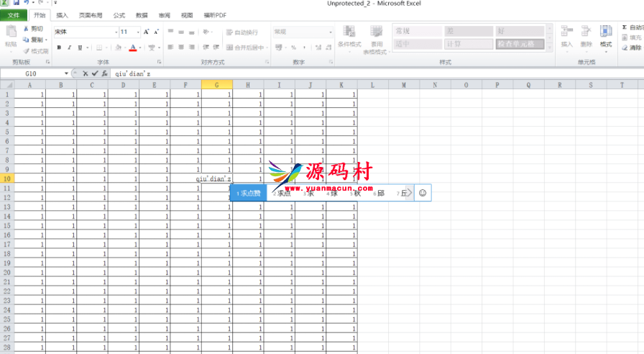Viewport: 644px width, 354px height.
Task: Confirm entry with formula bar checkmark
Action: point(95,73)
